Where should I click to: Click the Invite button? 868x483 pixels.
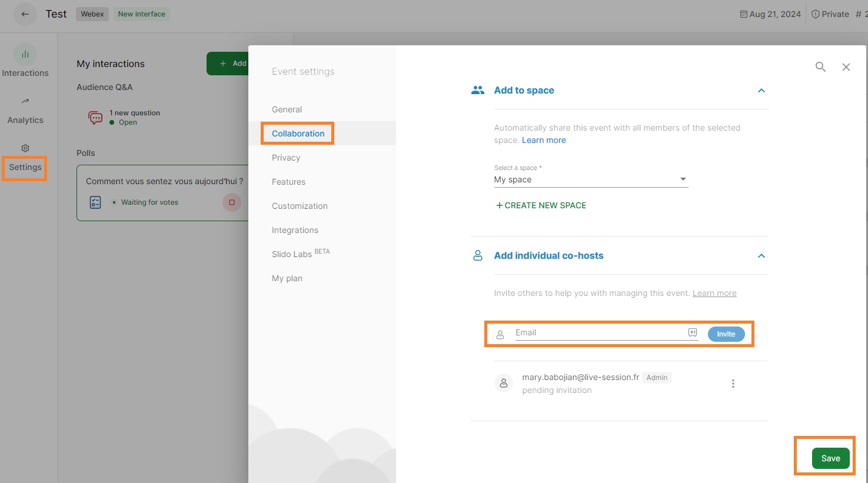pos(726,334)
